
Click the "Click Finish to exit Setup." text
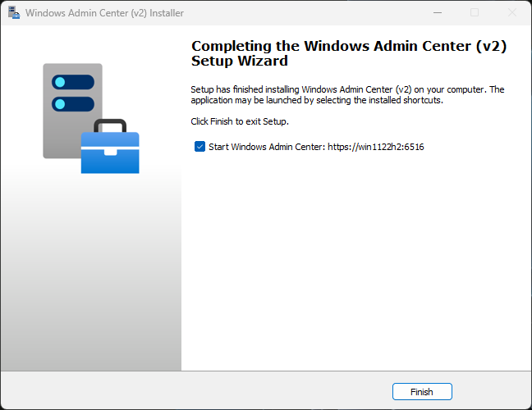click(240, 121)
